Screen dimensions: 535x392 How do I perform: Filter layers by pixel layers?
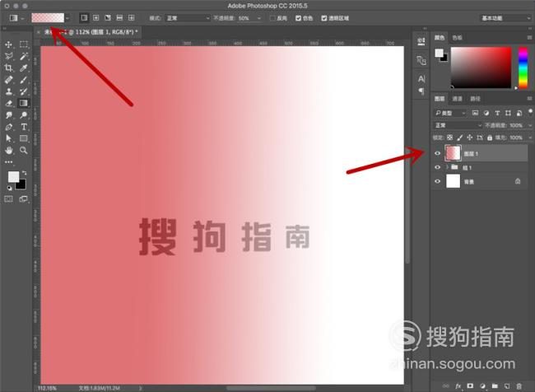pyautogui.click(x=475, y=113)
